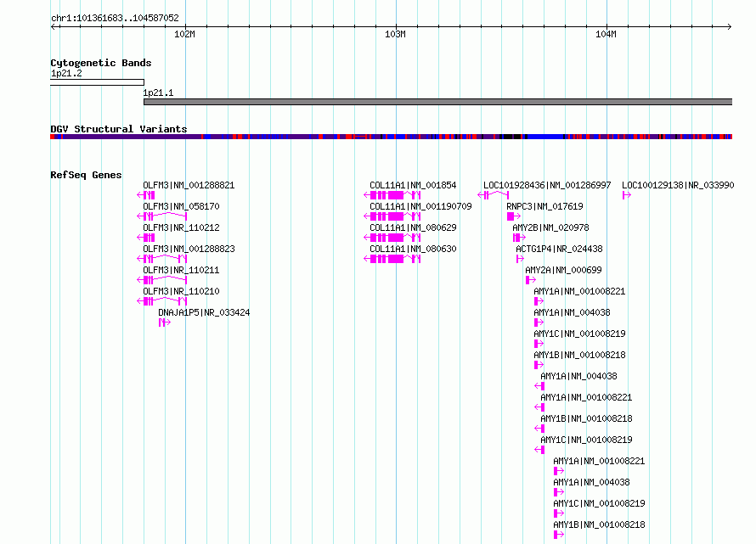Click the left arrow of the ruler
The height and width of the screenshot is (544, 756).
click(53, 27)
